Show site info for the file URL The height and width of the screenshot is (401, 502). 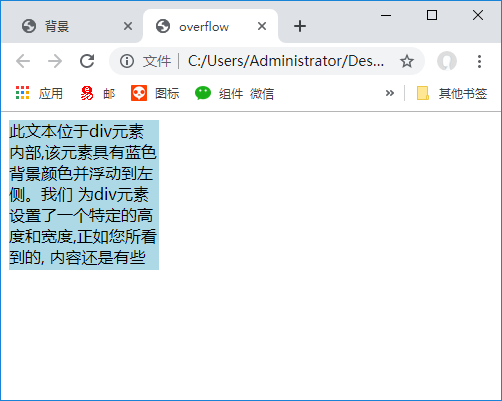[127, 61]
